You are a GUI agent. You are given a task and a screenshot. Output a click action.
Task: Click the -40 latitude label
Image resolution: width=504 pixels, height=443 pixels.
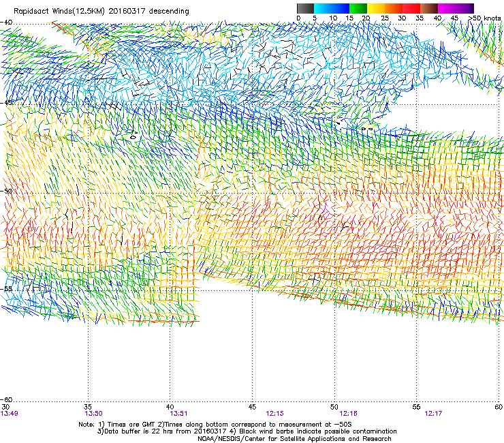pos(6,22)
